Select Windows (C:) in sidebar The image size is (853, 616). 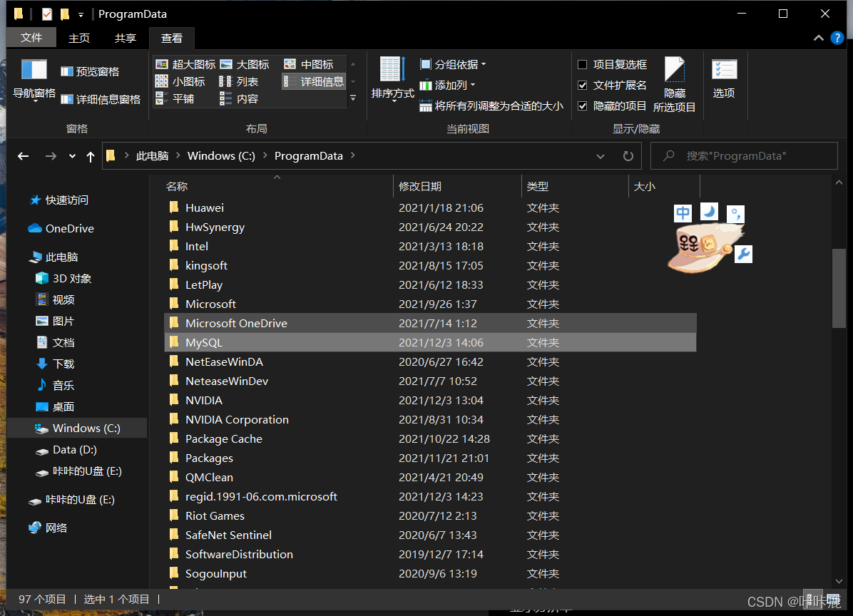point(77,428)
